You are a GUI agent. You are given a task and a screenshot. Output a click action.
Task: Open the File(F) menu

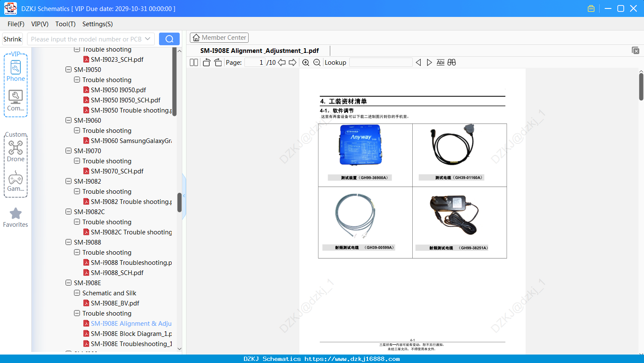point(16,24)
